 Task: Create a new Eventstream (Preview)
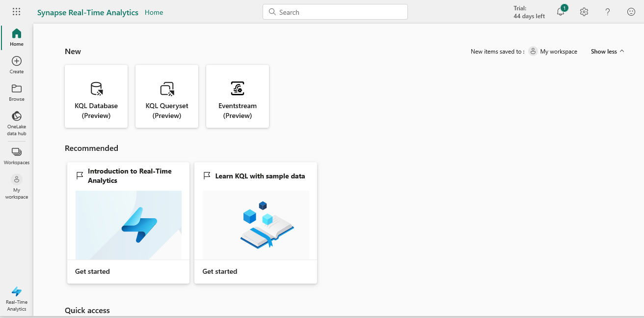tap(238, 96)
